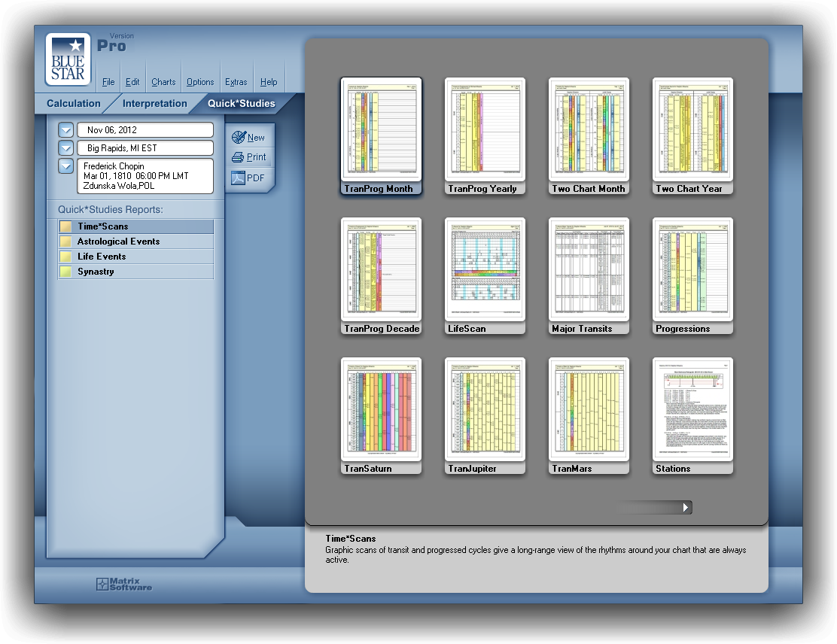Viewport: 837px width, 644px height.
Task: Select the Astrological Events report category
Action: click(136, 241)
